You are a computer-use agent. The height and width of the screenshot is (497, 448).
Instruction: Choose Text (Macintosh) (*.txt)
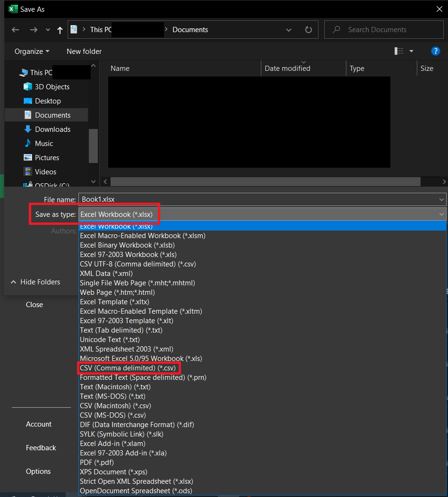click(x=115, y=387)
